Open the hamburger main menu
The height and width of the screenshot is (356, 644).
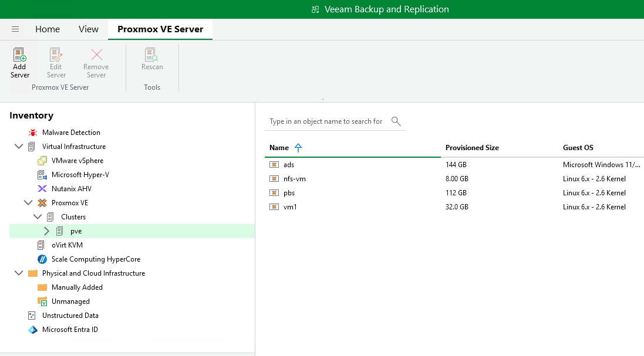pyautogui.click(x=15, y=29)
